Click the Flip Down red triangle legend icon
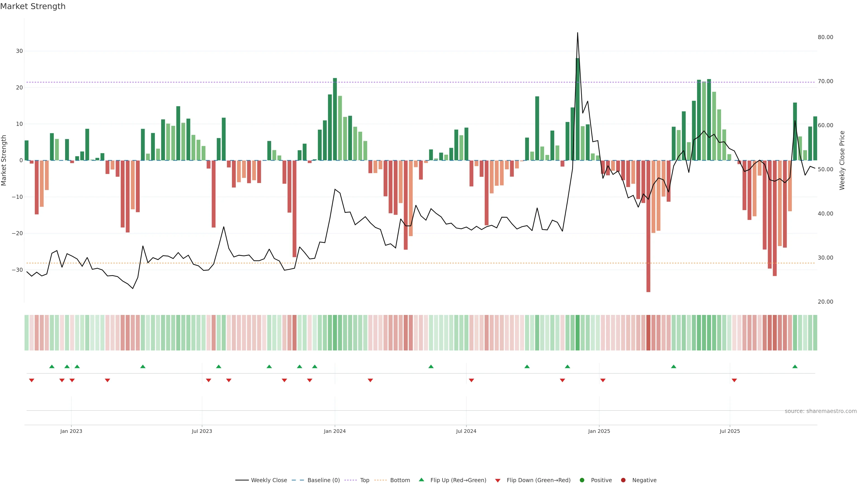The height and width of the screenshot is (488, 868). click(498, 480)
